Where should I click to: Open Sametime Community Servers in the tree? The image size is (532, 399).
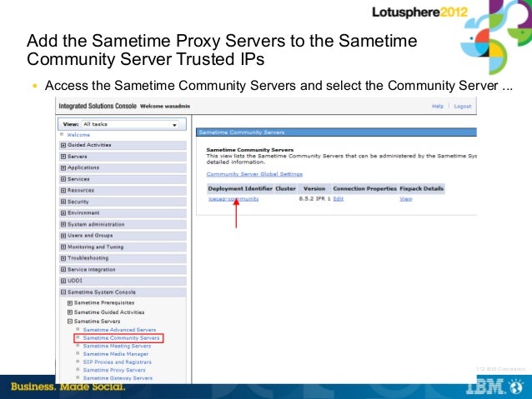(x=121, y=338)
